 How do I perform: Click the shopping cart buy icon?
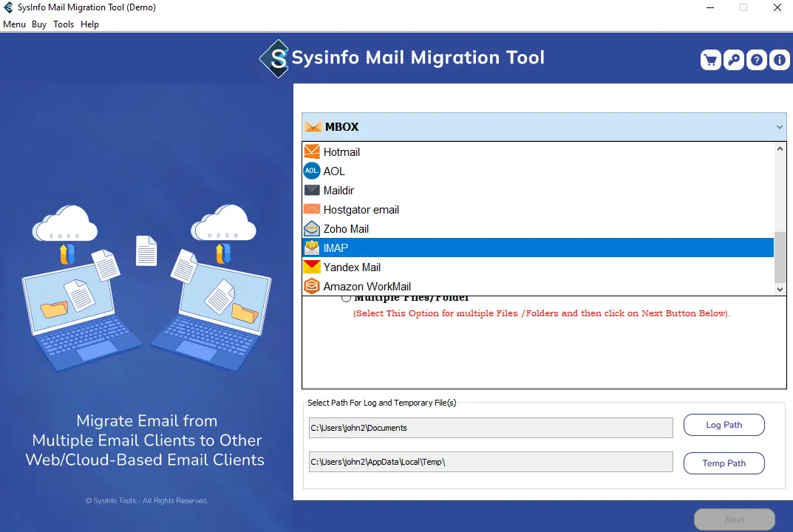710,60
